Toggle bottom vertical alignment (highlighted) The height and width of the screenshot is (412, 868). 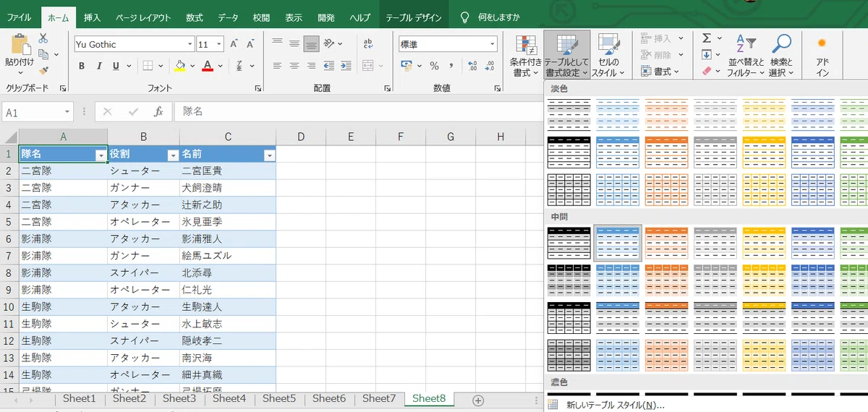pyautogui.click(x=311, y=43)
